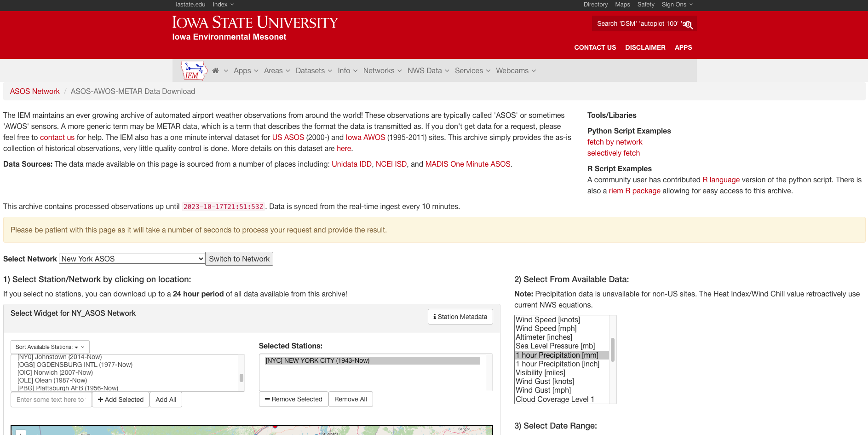The image size is (868, 435).
Task: Select Wind Gust [knots] option
Action: (x=562, y=381)
